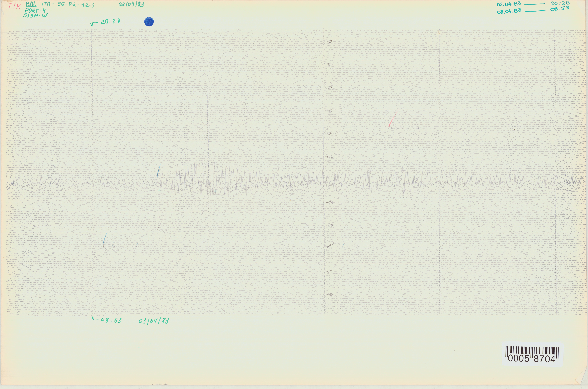This screenshot has height=389, width=588.
Task: Click the red handwritten "ITR" label
Action: click(14, 6)
